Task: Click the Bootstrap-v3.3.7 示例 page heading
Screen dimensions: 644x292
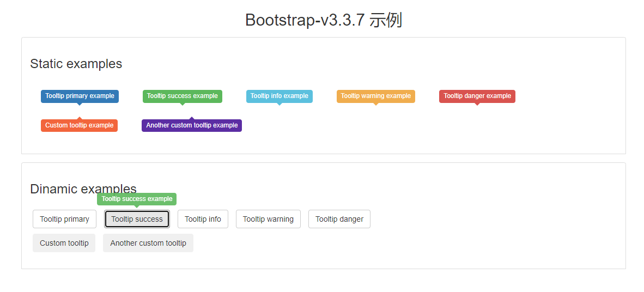Action: (323, 20)
